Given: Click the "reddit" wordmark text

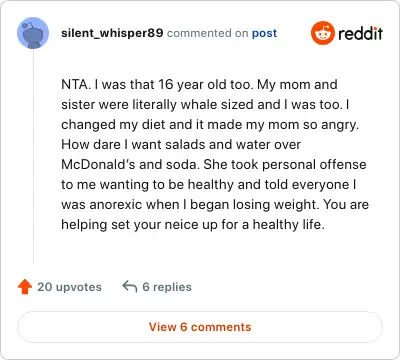Looking at the screenshot, I should [x=360, y=33].
